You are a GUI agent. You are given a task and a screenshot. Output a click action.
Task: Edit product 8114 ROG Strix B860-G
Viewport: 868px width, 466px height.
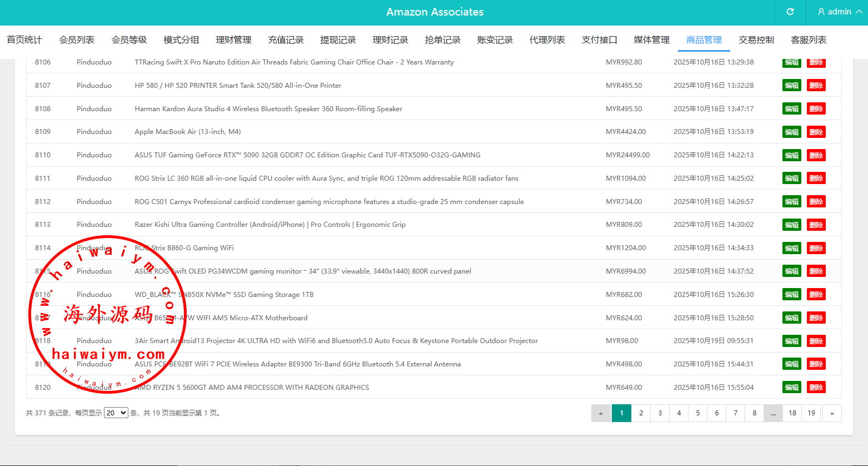click(x=791, y=249)
